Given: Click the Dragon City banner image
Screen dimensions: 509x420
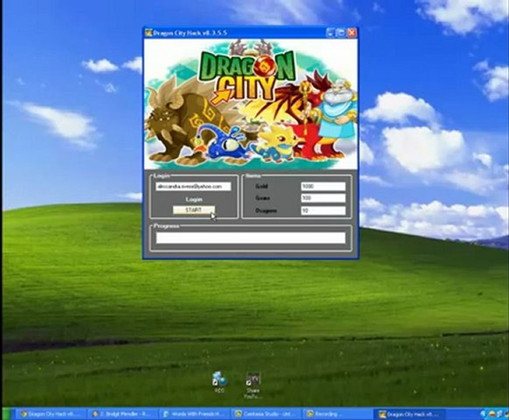Looking at the screenshot, I should 251,104.
